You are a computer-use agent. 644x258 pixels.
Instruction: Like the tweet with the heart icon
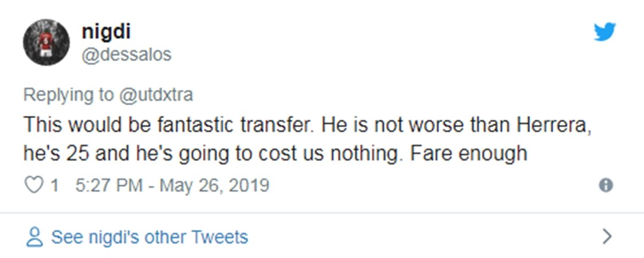[x=36, y=186]
